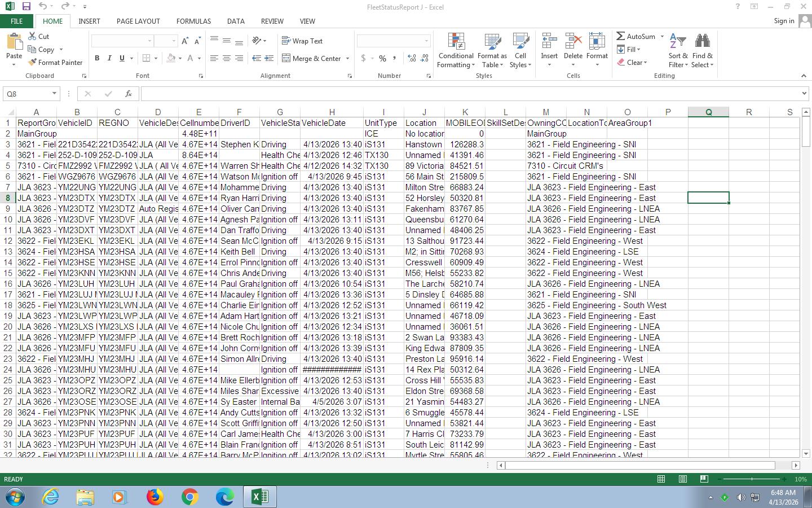Click the Insert Function fx icon

click(x=128, y=94)
